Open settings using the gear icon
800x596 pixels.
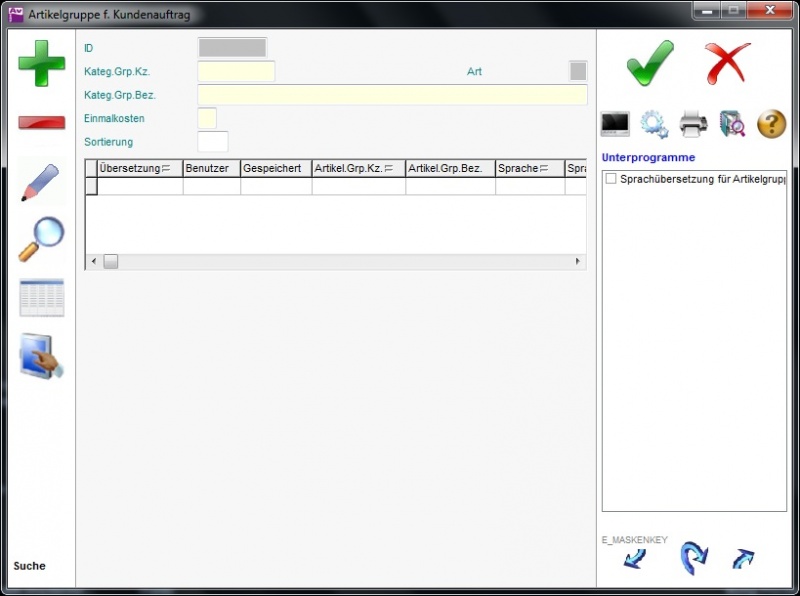[x=654, y=124]
